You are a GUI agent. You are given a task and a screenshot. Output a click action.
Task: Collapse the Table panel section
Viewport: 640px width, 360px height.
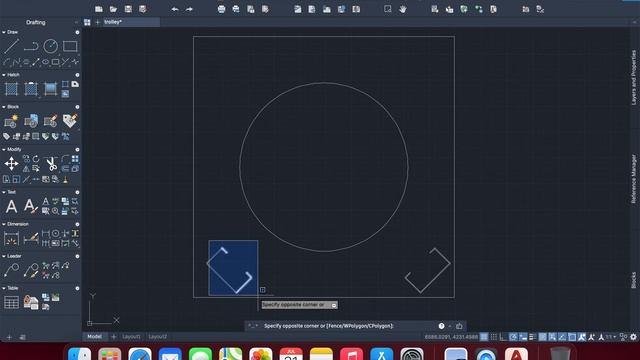tap(4, 288)
